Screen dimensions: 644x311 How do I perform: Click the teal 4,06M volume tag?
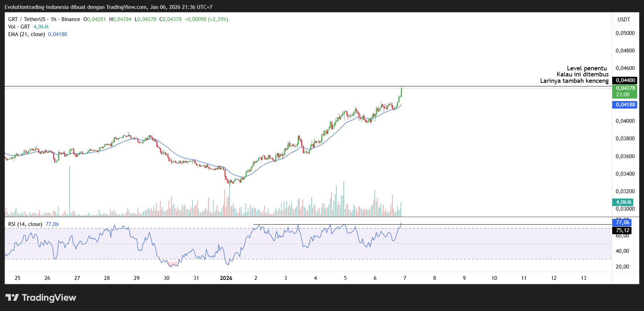click(623, 202)
